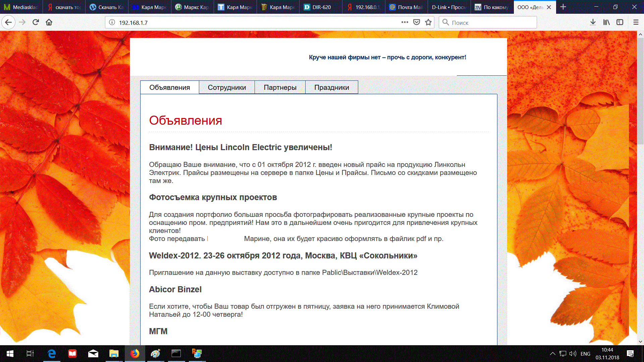Click the browser Back arrow button
This screenshot has width=644, height=362.
click(8, 22)
